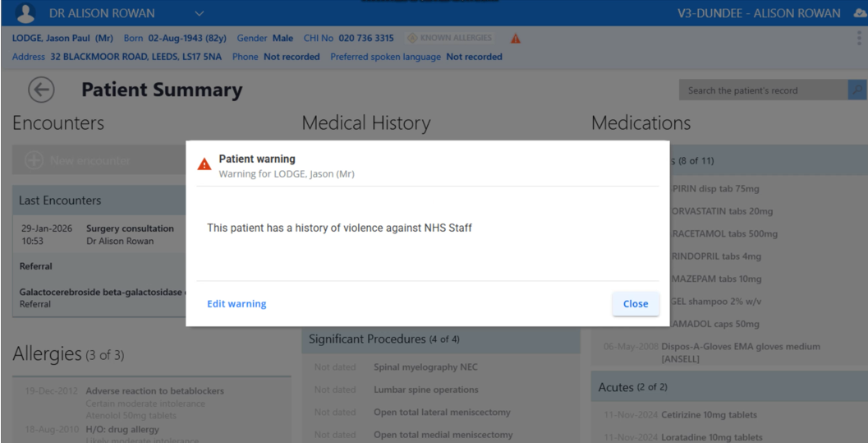The image size is (868, 443).
Task: Select the Spinal myelography NEC procedure
Action: pyautogui.click(x=425, y=367)
